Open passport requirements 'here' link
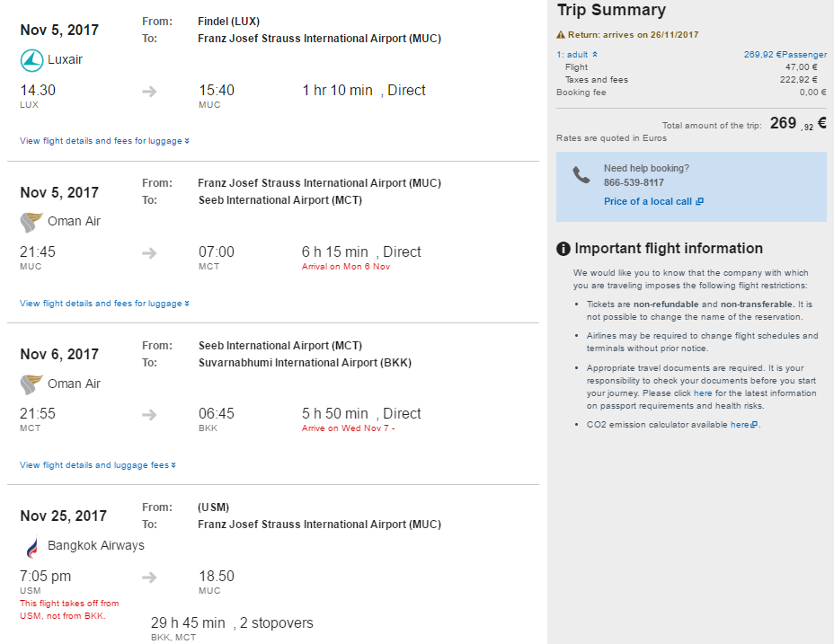 tap(703, 393)
